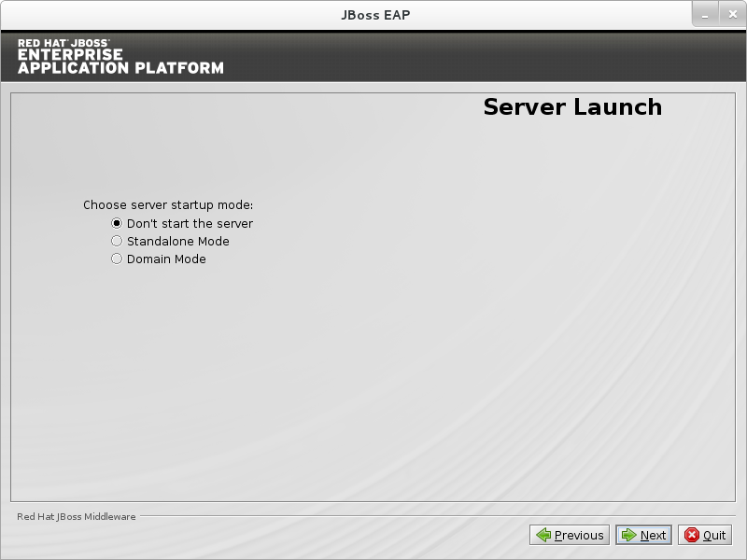Click the "Domain Mode" label text
This screenshot has height=560, width=747.
[x=166, y=259]
